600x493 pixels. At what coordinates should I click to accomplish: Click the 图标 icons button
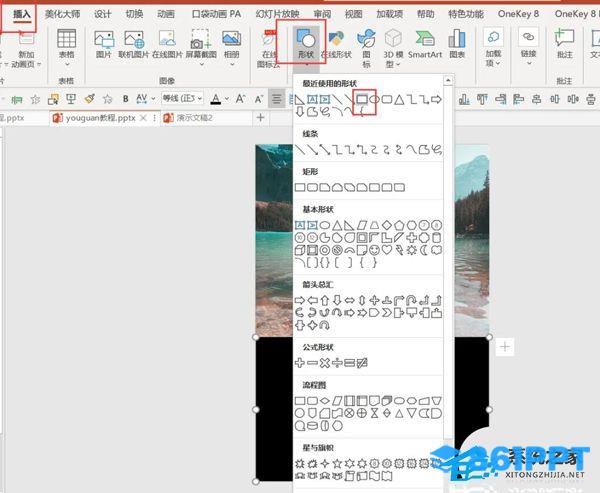[x=366, y=48]
